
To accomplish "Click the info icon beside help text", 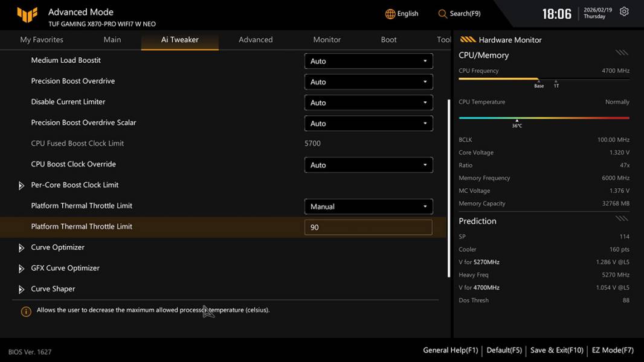I will 26,311.
